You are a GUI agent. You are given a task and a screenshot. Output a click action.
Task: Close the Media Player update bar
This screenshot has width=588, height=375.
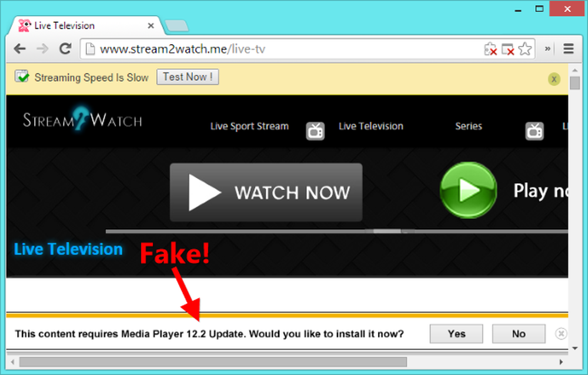click(561, 333)
